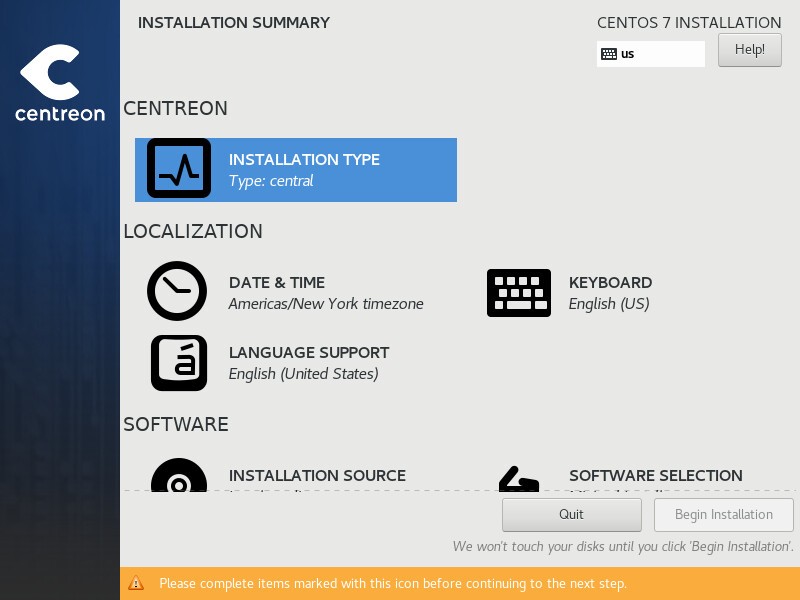Click the Software Selection package icon
Viewport: 800px width, 600px height.
[519, 478]
